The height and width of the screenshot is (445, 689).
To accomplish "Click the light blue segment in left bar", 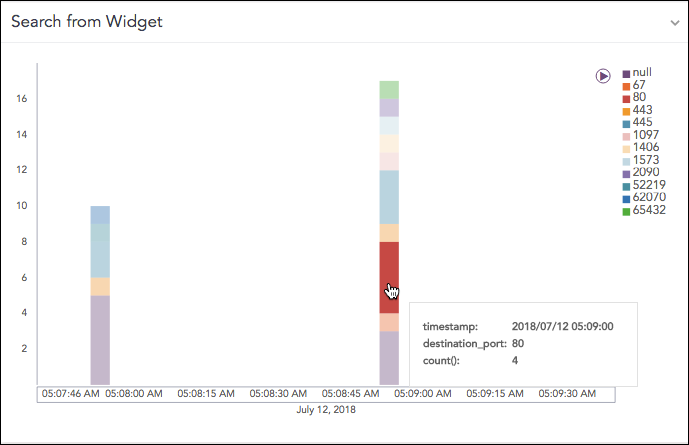I will [100, 250].
